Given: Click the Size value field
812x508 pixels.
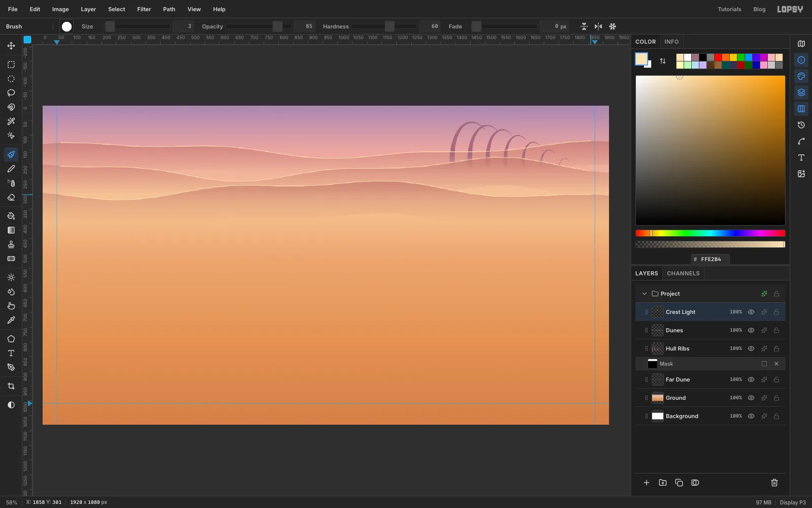Looking at the screenshot, I should click(183, 26).
